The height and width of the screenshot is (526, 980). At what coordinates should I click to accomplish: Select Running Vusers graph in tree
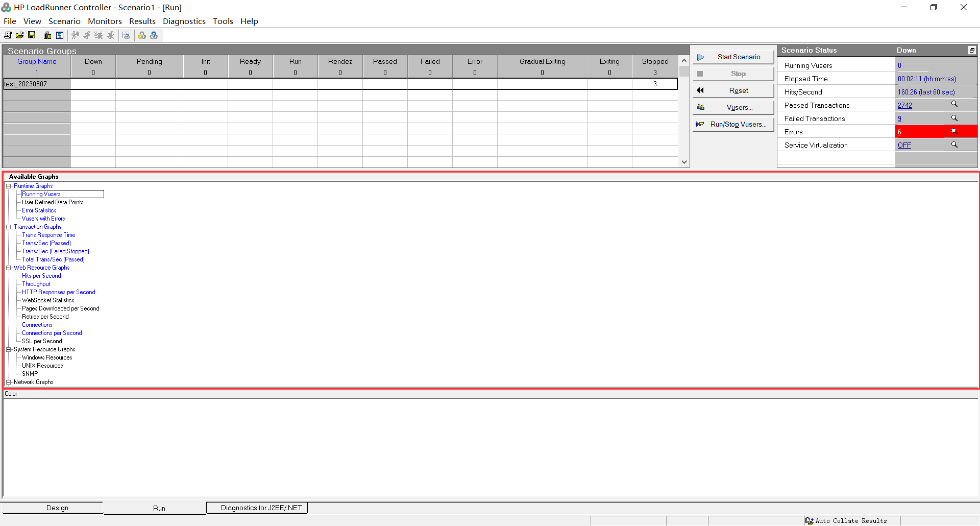tap(41, 194)
